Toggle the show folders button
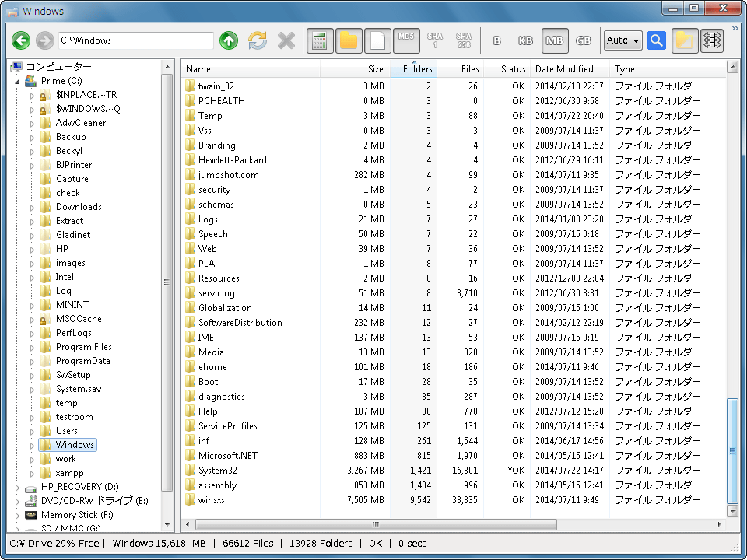Screen dimensions: 747x560 click(x=349, y=40)
